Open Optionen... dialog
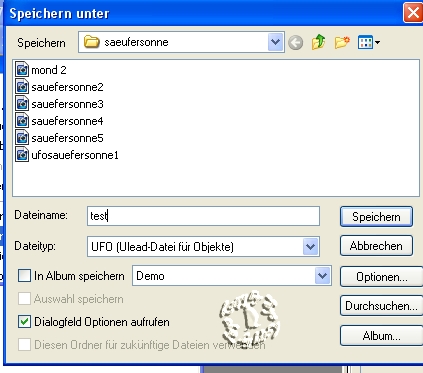 pyautogui.click(x=381, y=277)
